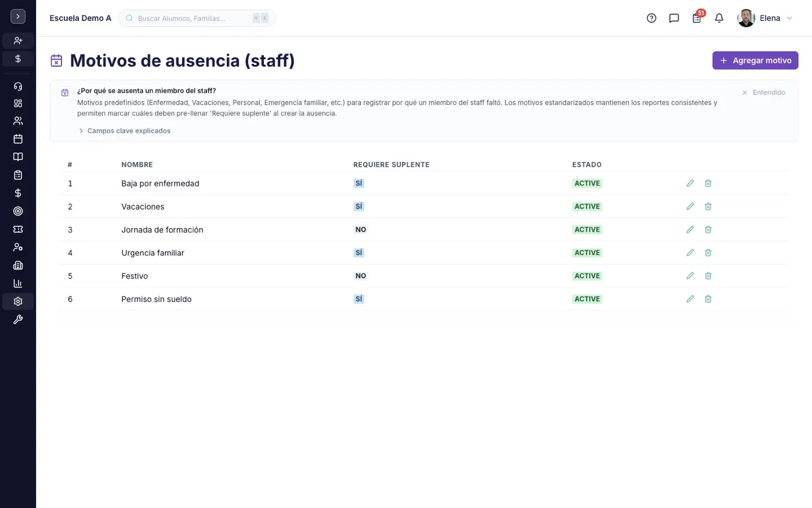This screenshot has width=812, height=508.
Task: Delete the Baja por enfermedad row
Action: tap(708, 183)
